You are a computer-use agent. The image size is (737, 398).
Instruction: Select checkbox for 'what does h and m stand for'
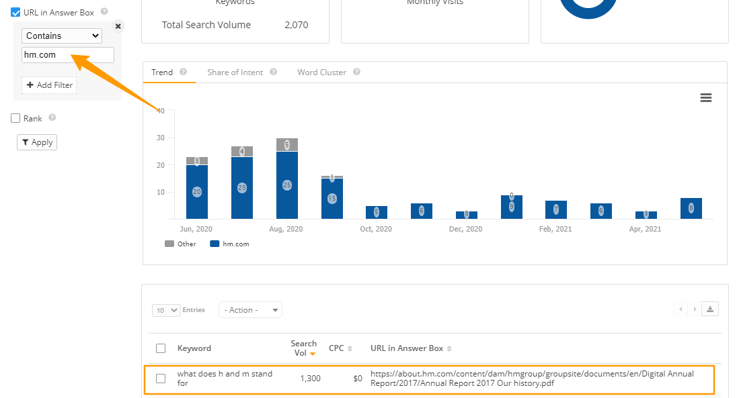click(x=161, y=378)
